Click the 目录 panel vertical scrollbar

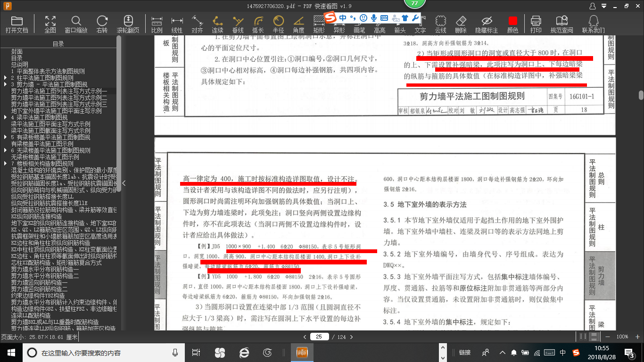[x=119, y=113]
